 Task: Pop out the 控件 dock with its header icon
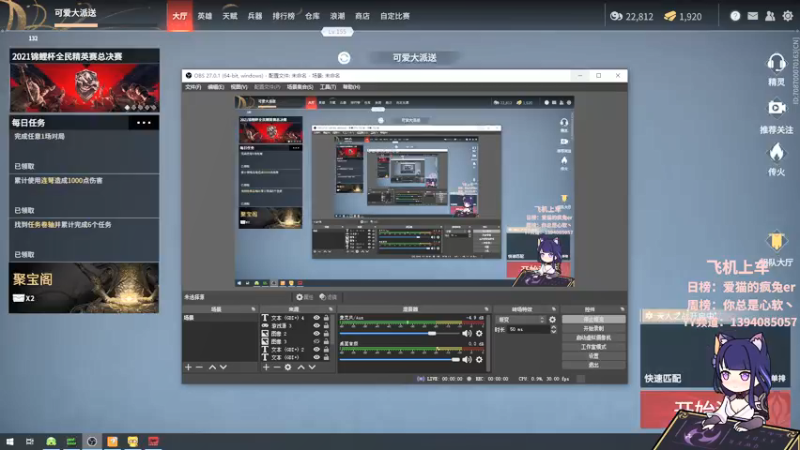[622, 309]
